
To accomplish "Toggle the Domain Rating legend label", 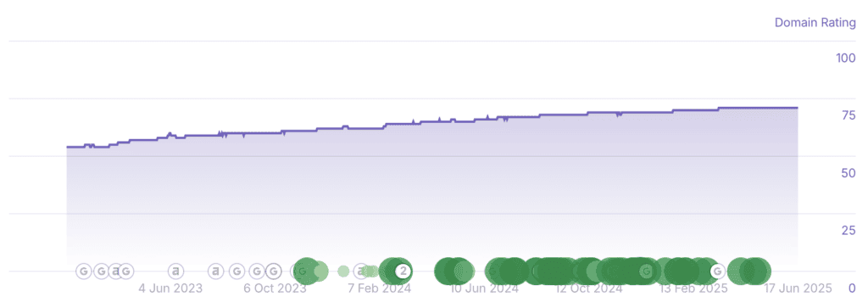I will (x=815, y=23).
